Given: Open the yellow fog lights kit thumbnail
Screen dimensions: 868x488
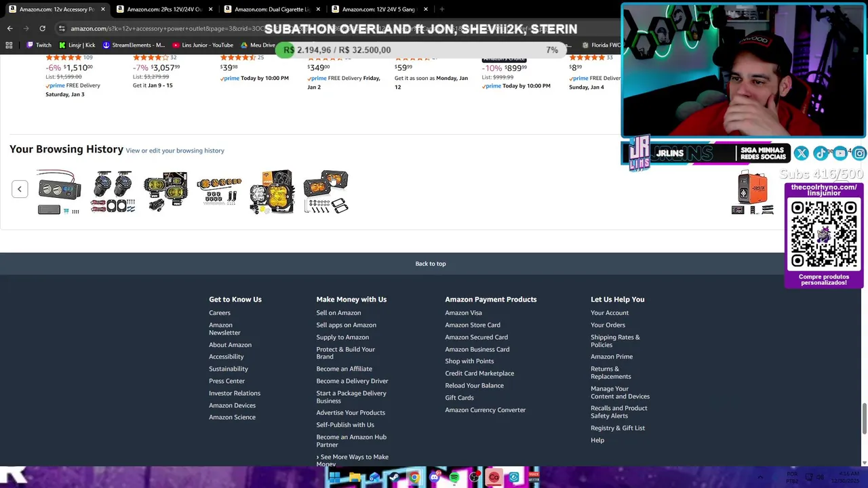Looking at the screenshot, I should pos(165,192).
